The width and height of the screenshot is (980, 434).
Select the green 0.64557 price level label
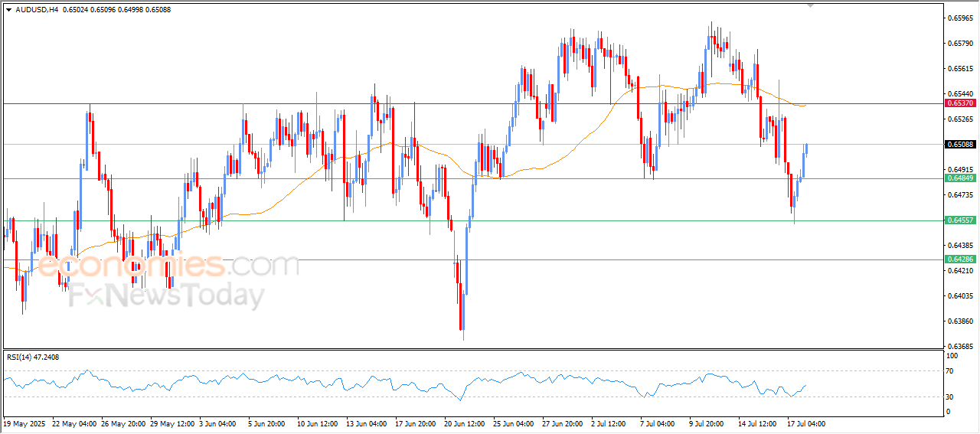[960, 220]
